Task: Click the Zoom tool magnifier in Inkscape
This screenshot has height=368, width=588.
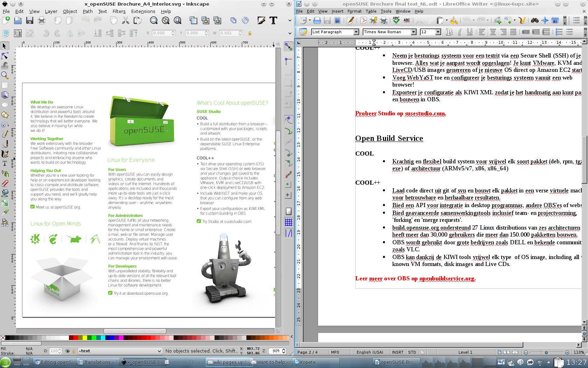Action: click(x=5, y=75)
